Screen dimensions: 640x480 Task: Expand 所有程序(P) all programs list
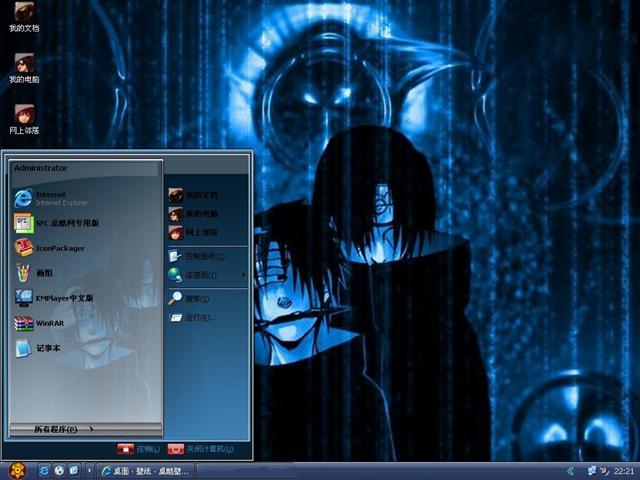86,429
